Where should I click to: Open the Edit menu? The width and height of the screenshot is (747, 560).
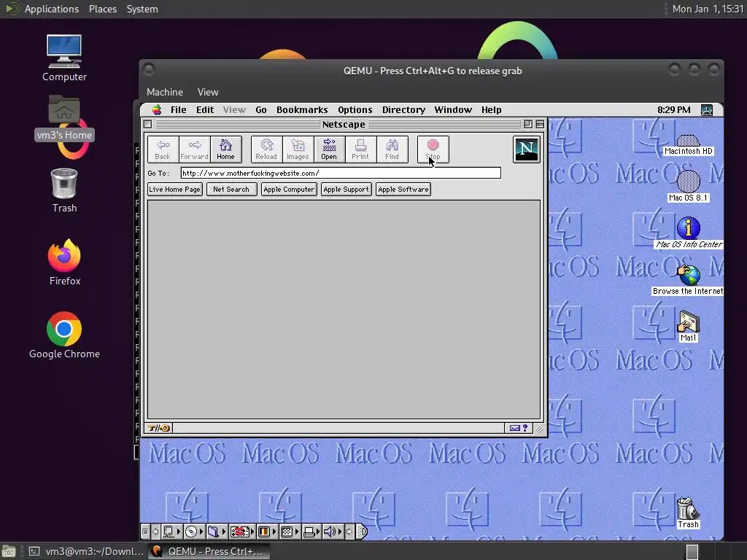[205, 110]
